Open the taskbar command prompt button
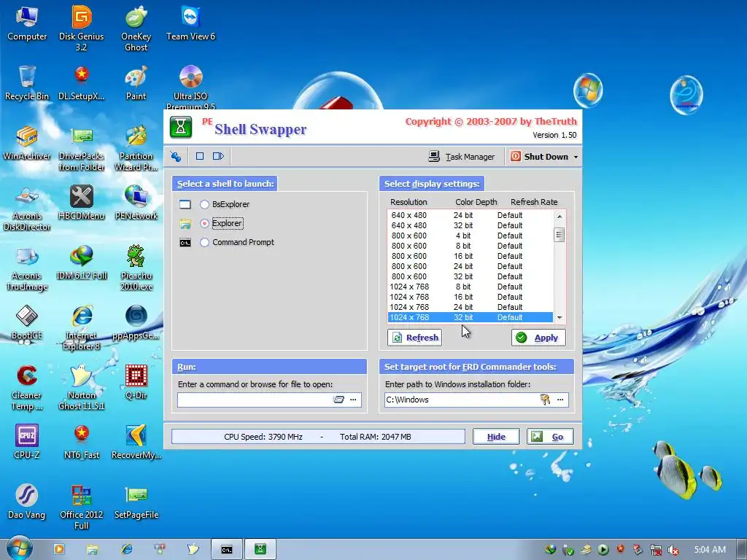Screen dimensions: 747x560 click(227, 550)
